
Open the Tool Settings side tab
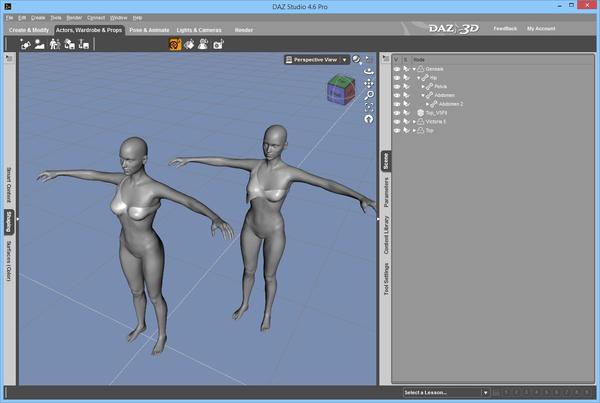tap(386, 279)
